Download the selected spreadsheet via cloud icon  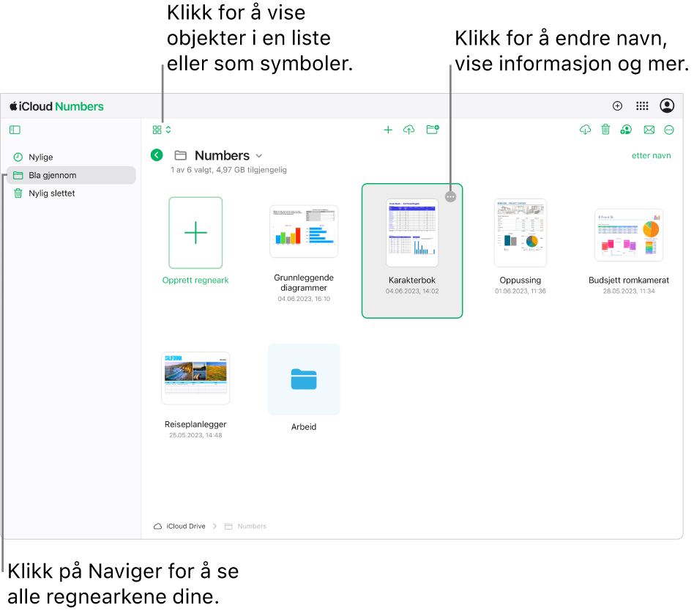click(x=585, y=130)
